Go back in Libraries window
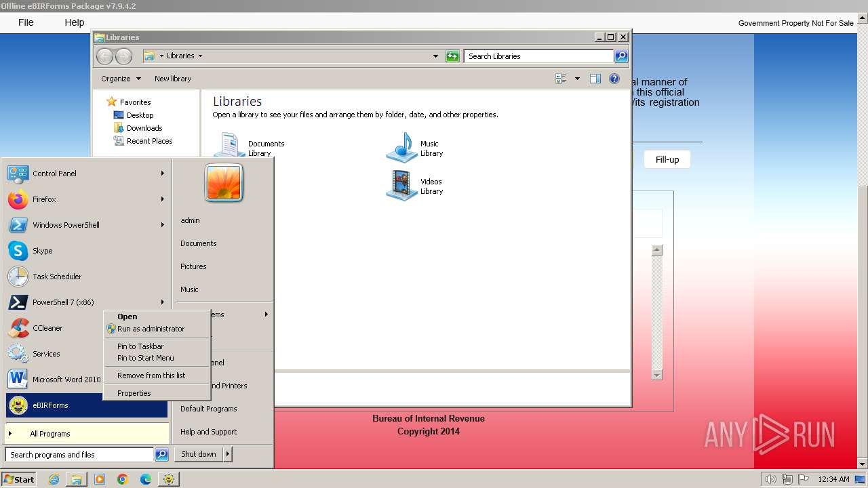This screenshot has height=488, width=868. coord(104,56)
